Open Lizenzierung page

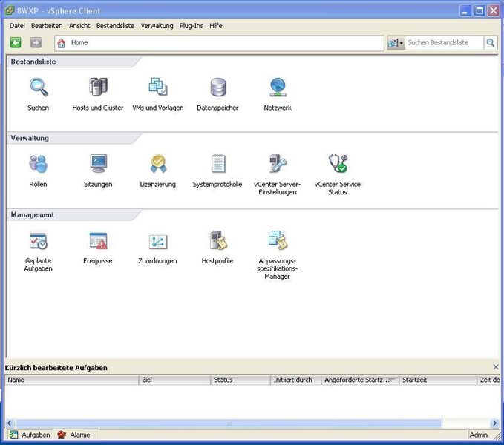(x=158, y=164)
